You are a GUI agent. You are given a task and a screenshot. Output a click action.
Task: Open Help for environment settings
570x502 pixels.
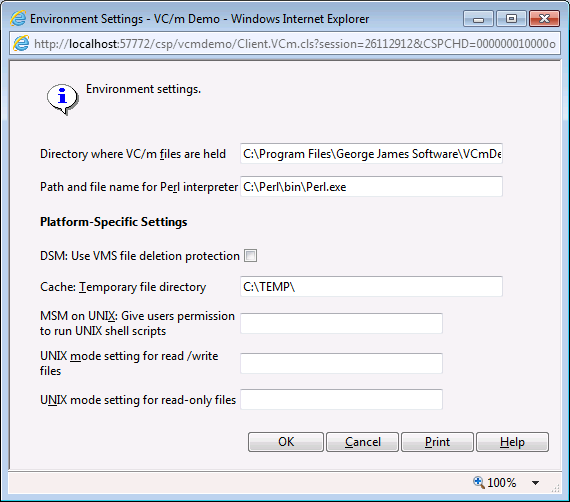tap(512, 442)
